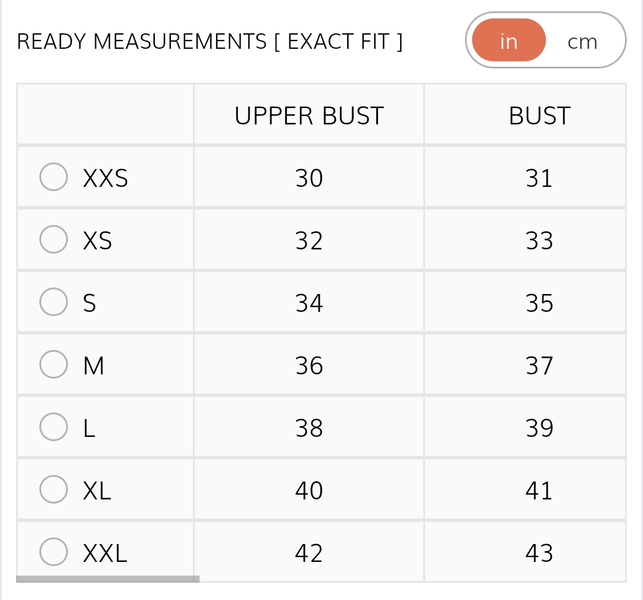
Task: Click the upper bust value 30
Action: point(309,178)
